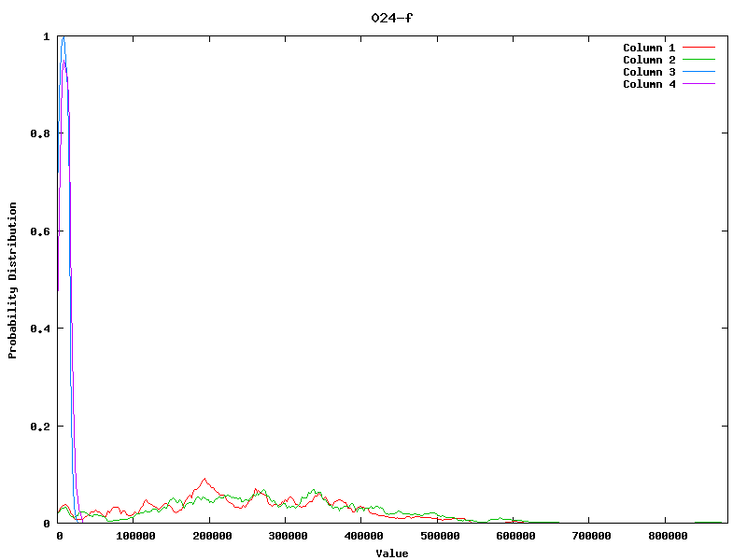The height and width of the screenshot is (560, 747).
Task: Click the 0.6 y-axis tick label
Action: (40, 231)
